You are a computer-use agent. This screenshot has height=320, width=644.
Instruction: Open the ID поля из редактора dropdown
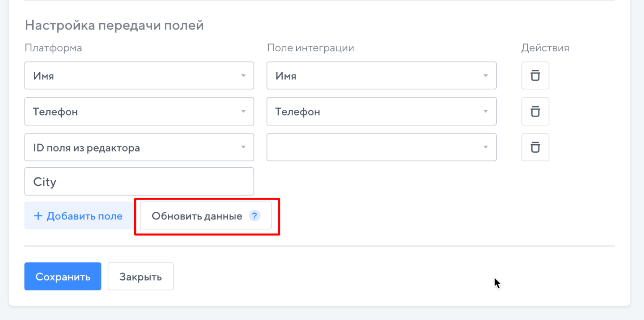[139, 147]
